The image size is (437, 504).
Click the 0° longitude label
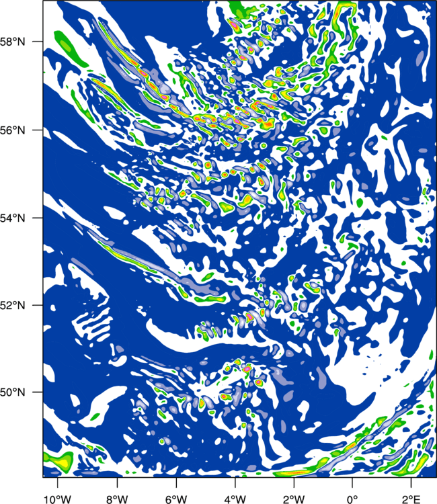352,499
